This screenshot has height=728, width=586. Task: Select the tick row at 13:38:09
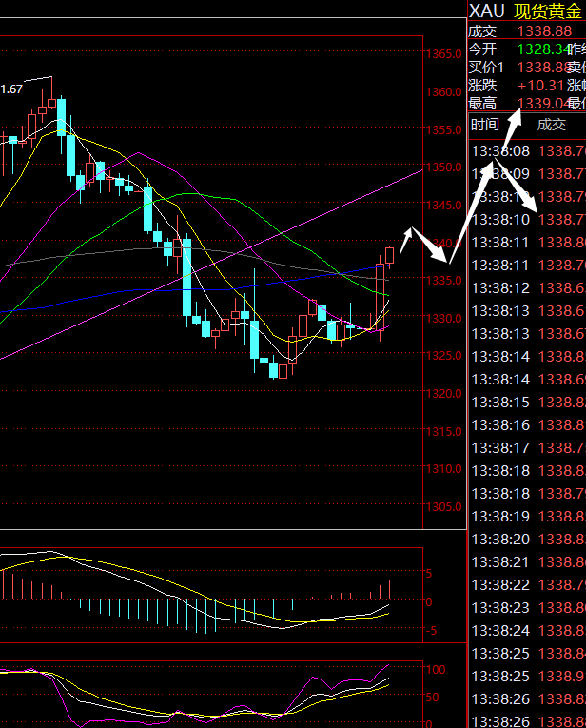(x=529, y=173)
